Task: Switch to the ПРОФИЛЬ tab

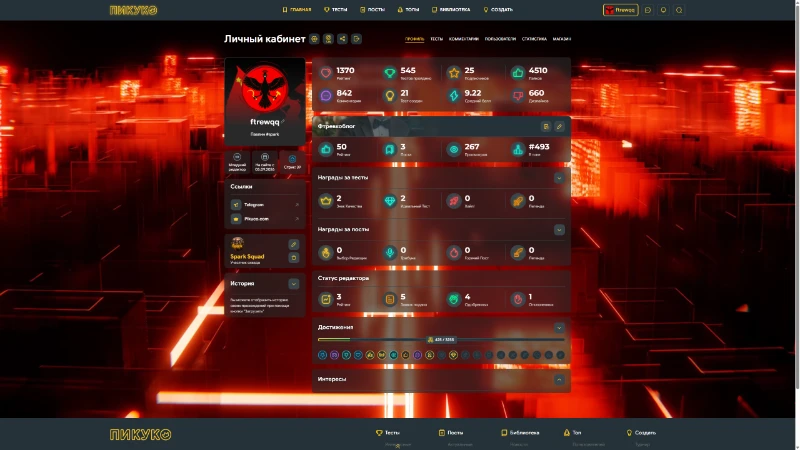Action: pyautogui.click(x=414, y=39)
